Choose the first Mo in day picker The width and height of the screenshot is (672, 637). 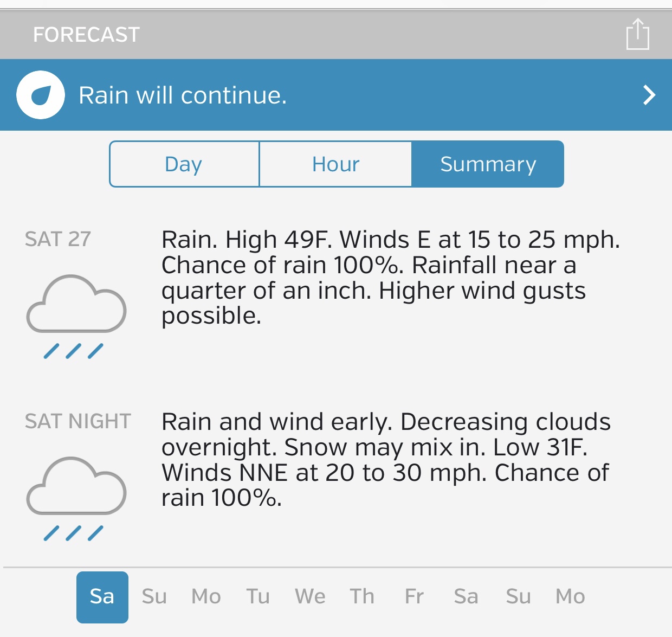(206, 596)
